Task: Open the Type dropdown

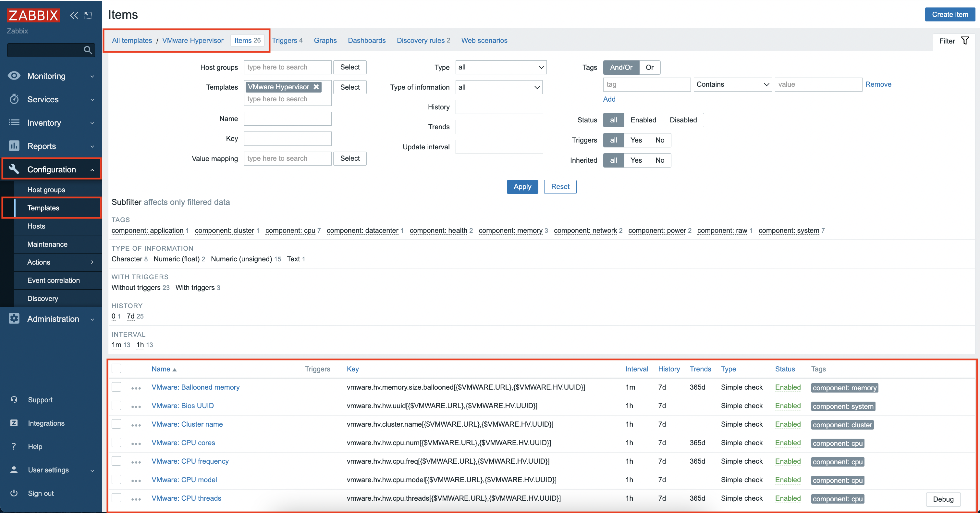Action: [x=500, y=67]
